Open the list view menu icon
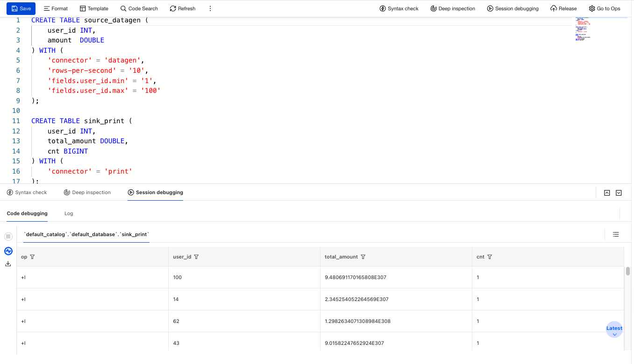The image size is (634, 364). click(x=616, y=234)
